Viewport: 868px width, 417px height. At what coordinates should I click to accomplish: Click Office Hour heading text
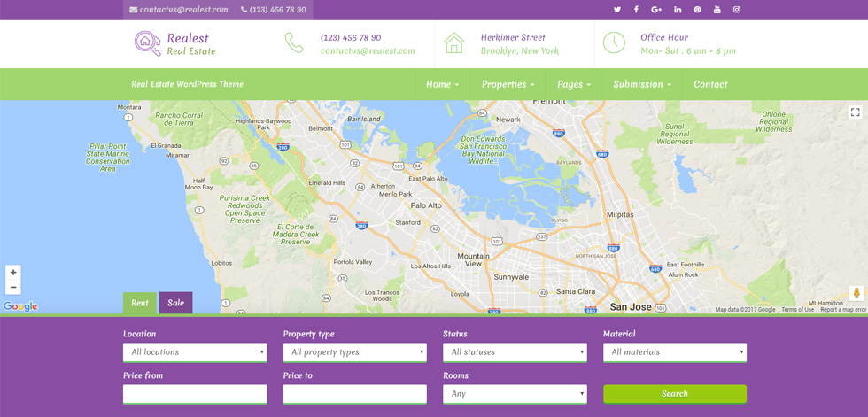point(664,37)
